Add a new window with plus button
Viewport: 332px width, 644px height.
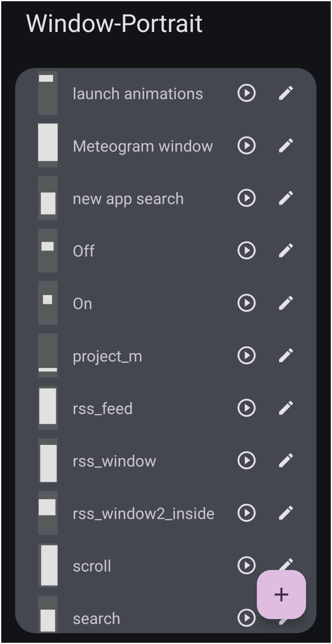281,595
